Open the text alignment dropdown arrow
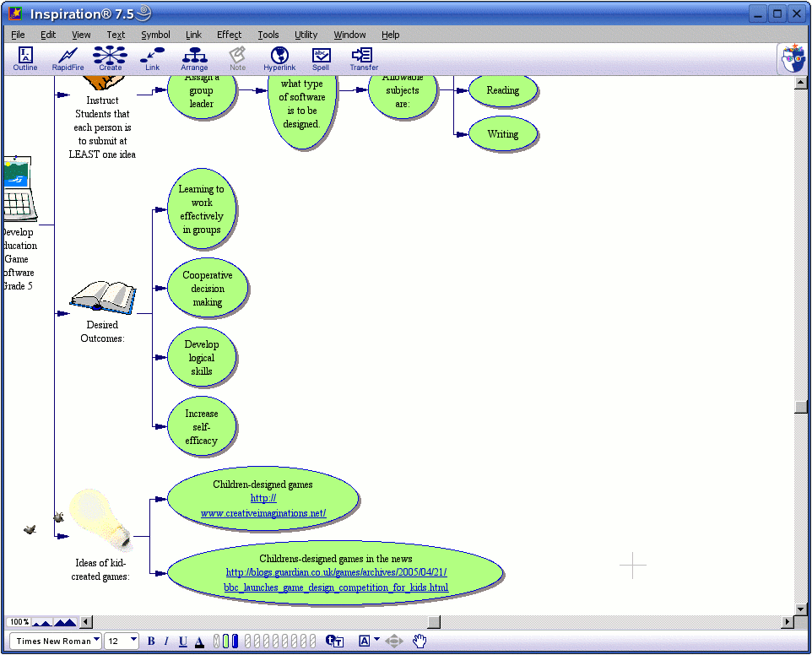This screenshot has height=655, width=812. pyautogui.click(x=376, y=639)
